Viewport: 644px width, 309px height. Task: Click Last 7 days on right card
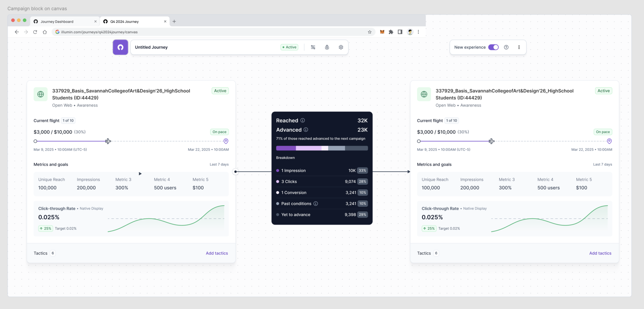602,164
